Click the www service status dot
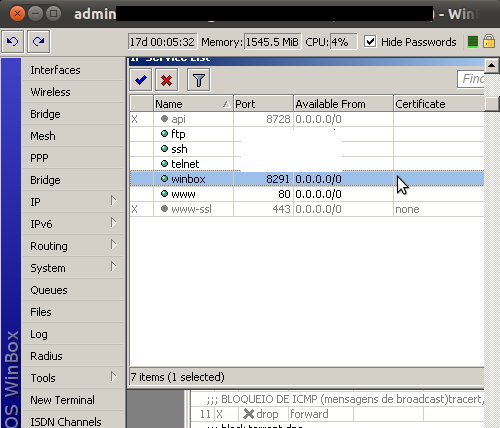The height and width of the screenshot is (428, 500). [164, 194]
